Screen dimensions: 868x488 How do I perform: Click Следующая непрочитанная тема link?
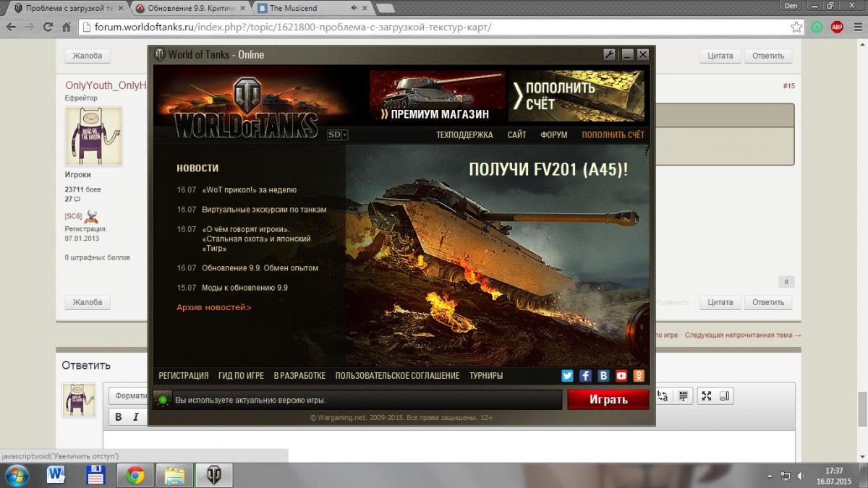tap(743, 335)
